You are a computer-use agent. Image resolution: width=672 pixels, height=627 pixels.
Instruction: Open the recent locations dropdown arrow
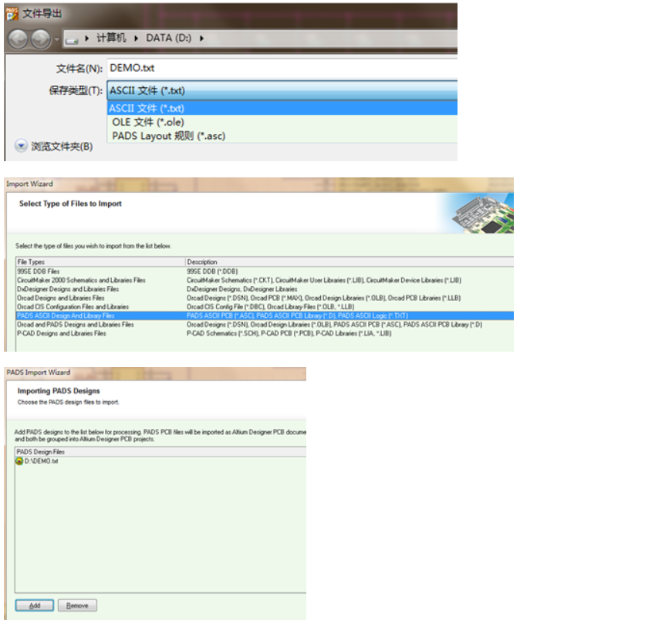(x=56, y=39)
